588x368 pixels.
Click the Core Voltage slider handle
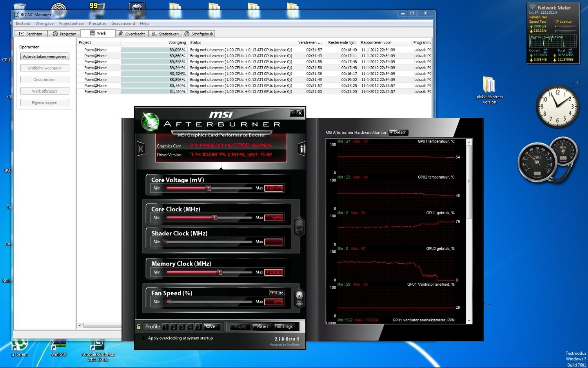[x=209, y=188]
